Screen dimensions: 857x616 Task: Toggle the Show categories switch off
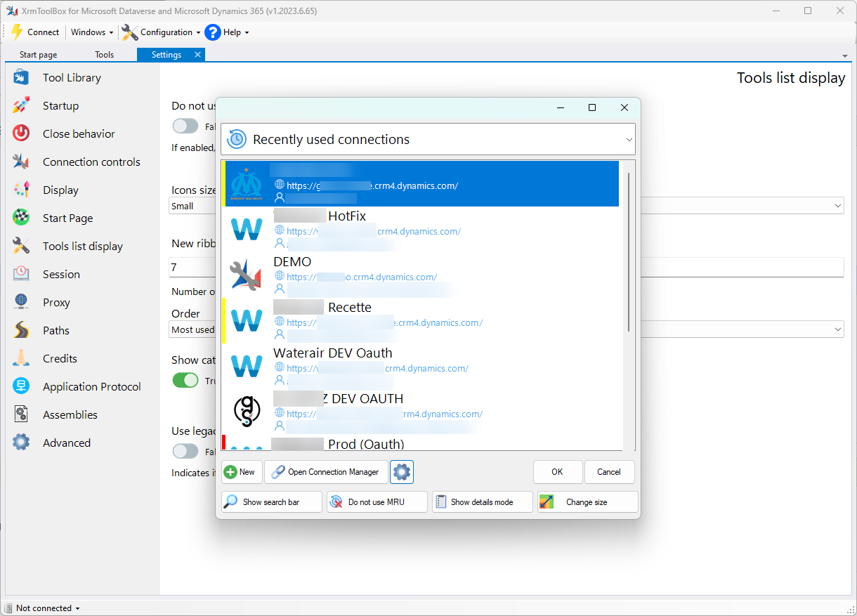185,380
